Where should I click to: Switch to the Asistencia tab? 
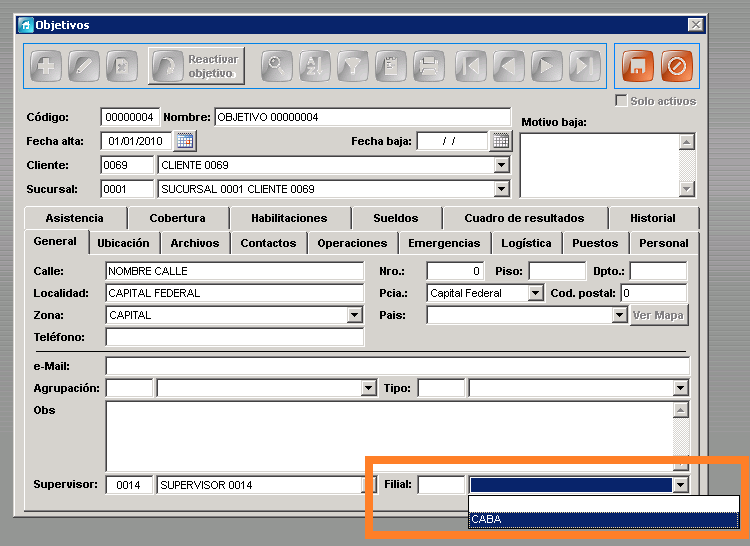(x=75, y=218)
